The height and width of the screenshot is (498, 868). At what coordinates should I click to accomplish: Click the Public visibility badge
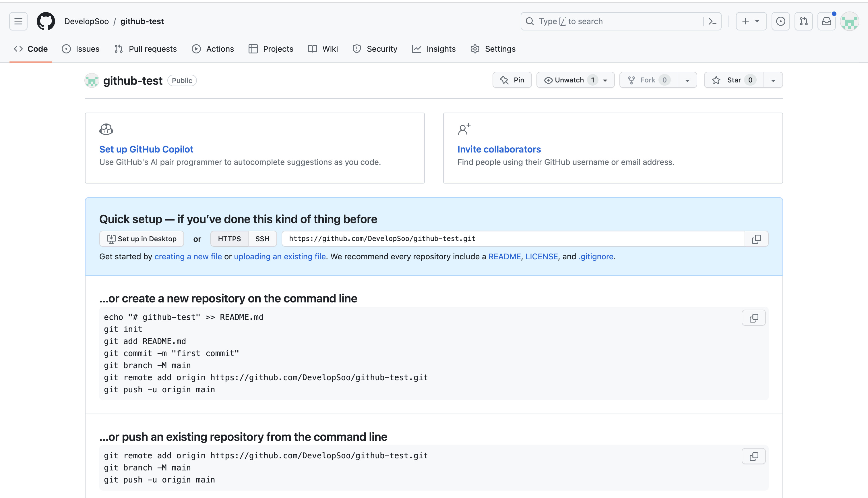coord(182,80)
